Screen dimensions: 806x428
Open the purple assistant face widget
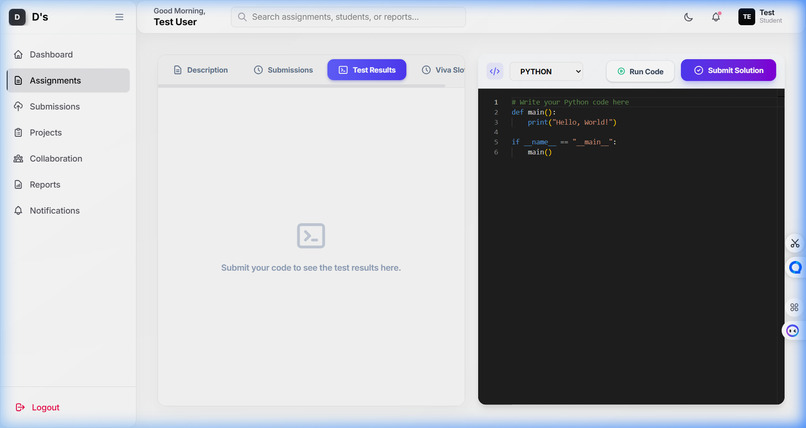793,330
